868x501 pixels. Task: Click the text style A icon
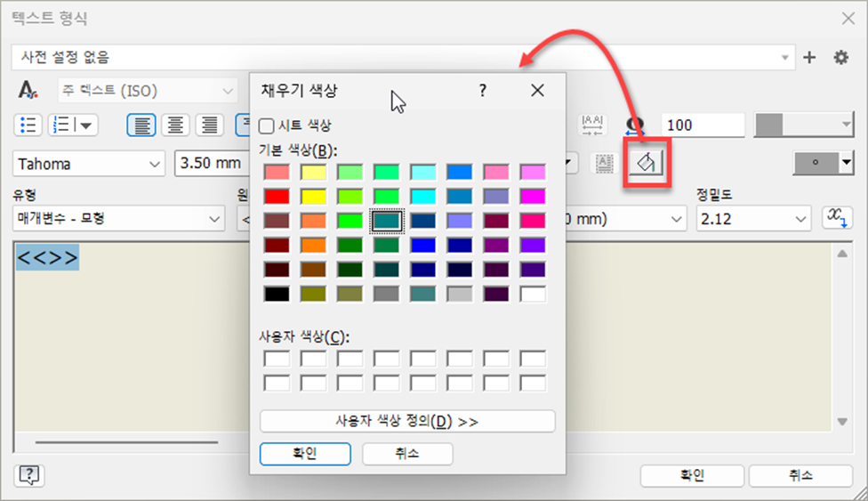click(x=28, y=90)
